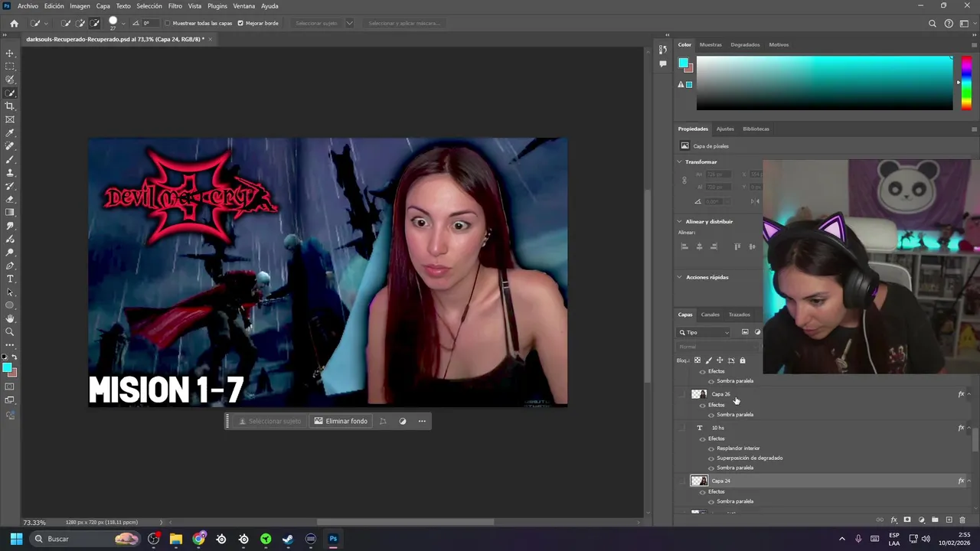
Task: Select the Frame tool
Action: point(10,119)
